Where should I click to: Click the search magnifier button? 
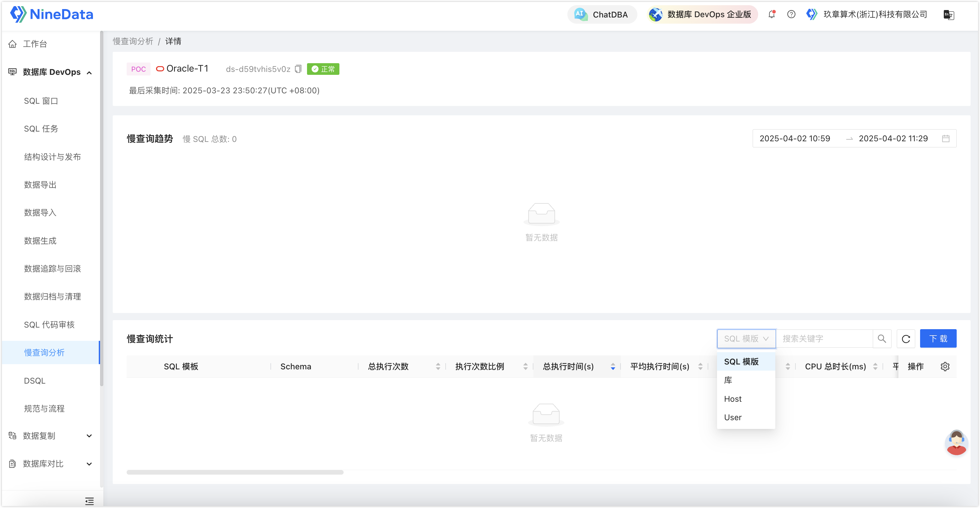point(882,339)
